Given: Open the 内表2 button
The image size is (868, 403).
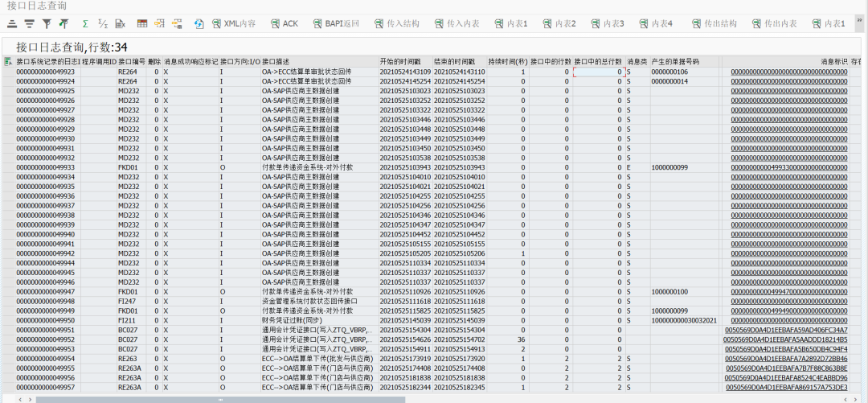Looking at the screenshot, I should point(559,23).
